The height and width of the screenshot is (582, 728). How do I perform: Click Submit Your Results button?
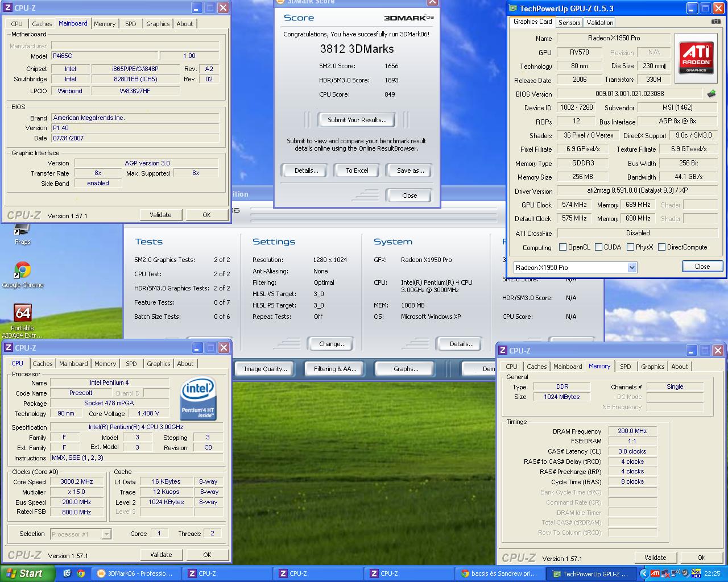[357, 120]
